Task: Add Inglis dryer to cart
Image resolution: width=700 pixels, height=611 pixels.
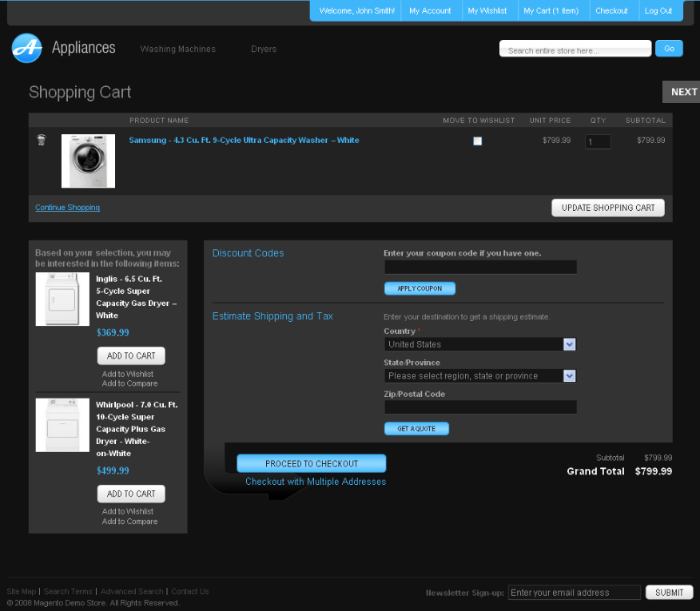Action: [x=131, y=355]
